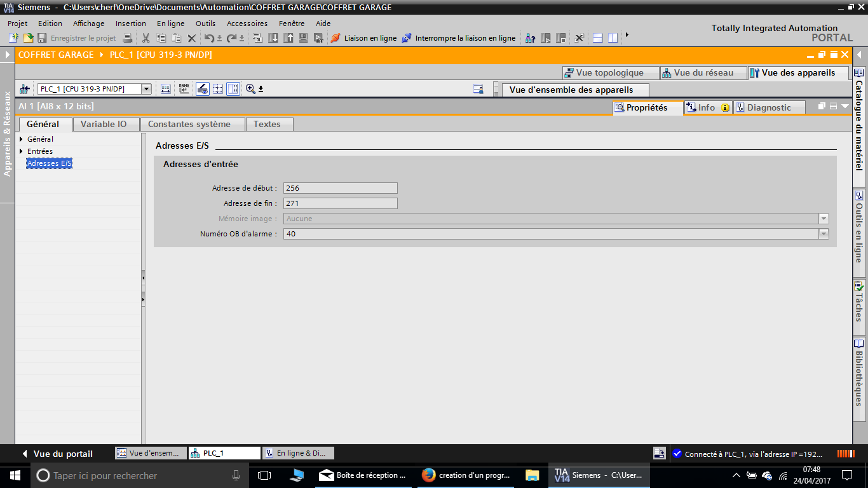Click the Accessible devices icon with question mark

click(x=530, y=38)
